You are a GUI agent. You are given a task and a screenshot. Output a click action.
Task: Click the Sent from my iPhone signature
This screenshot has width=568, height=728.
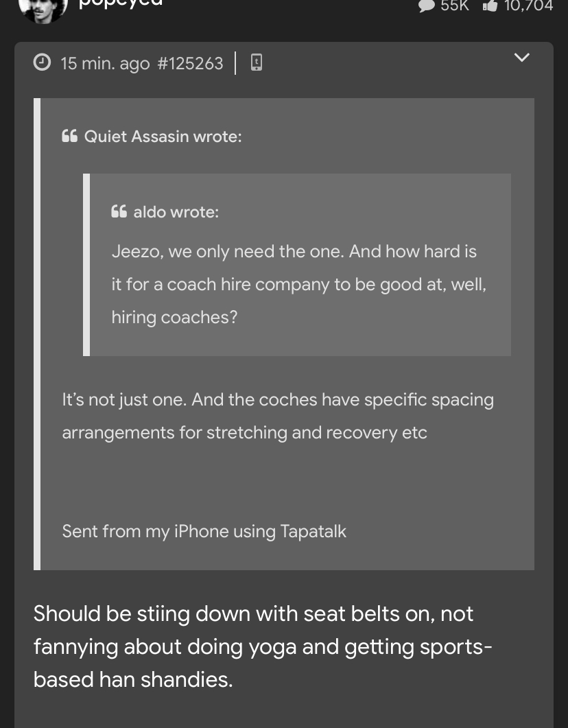coord(204,531)
